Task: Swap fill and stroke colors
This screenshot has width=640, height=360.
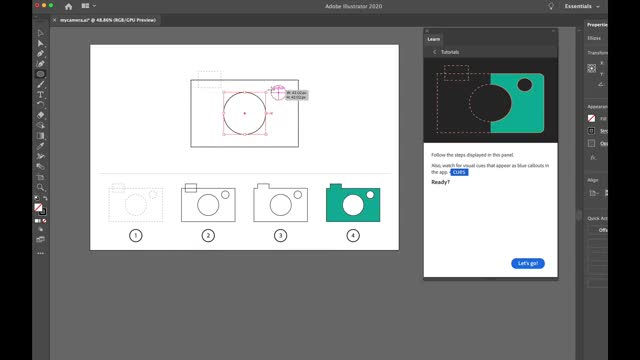Action: pos(45,198)
